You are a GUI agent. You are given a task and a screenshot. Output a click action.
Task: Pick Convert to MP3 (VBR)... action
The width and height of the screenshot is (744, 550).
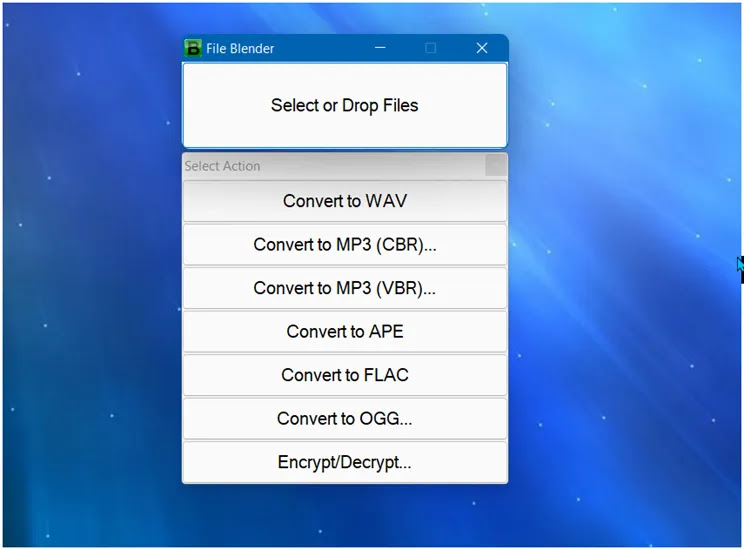tap(345, 288)
